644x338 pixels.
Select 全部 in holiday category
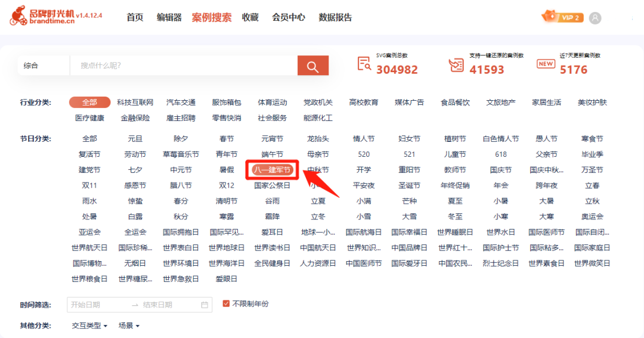coord(89,139)
